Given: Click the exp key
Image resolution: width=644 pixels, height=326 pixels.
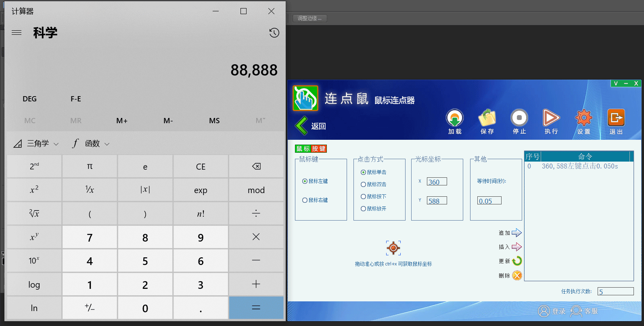Looking at the screenshot, I should click(201, 190).
